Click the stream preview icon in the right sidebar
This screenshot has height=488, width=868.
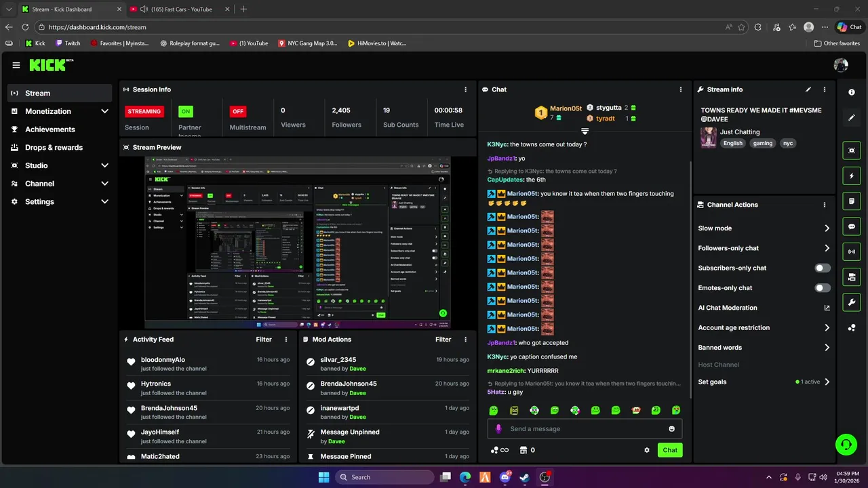(x=852, y=150)
